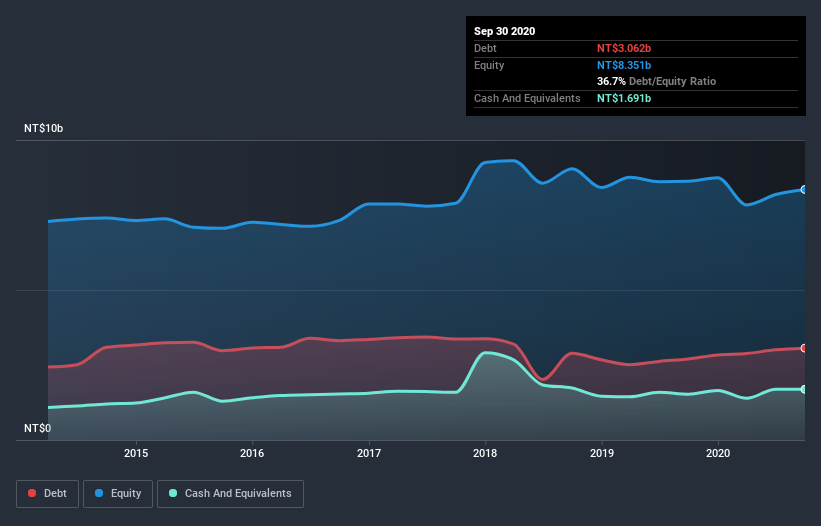Screen dimensions: 821x526
Task: Click the 36.7% Debt/Equity Ratio text
Action: 656,82
